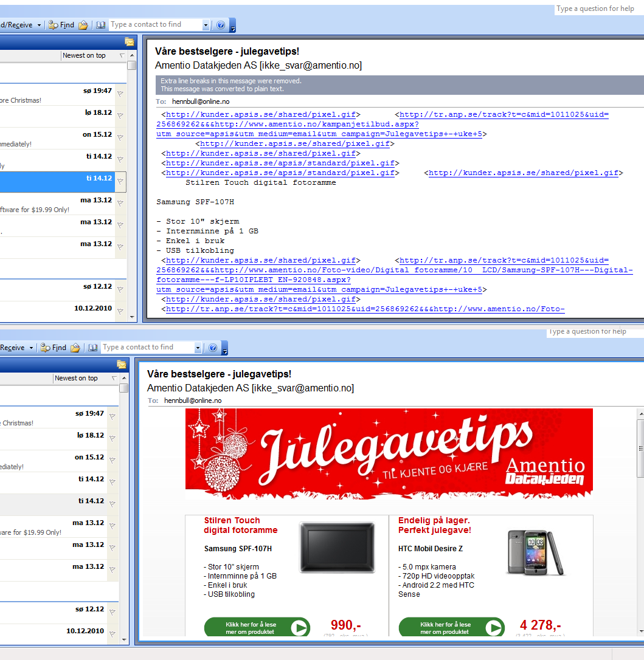Toggle flag on on 15.12 message in upper list
The height and width of the screenshot is (660, 644).
[120, 137]
